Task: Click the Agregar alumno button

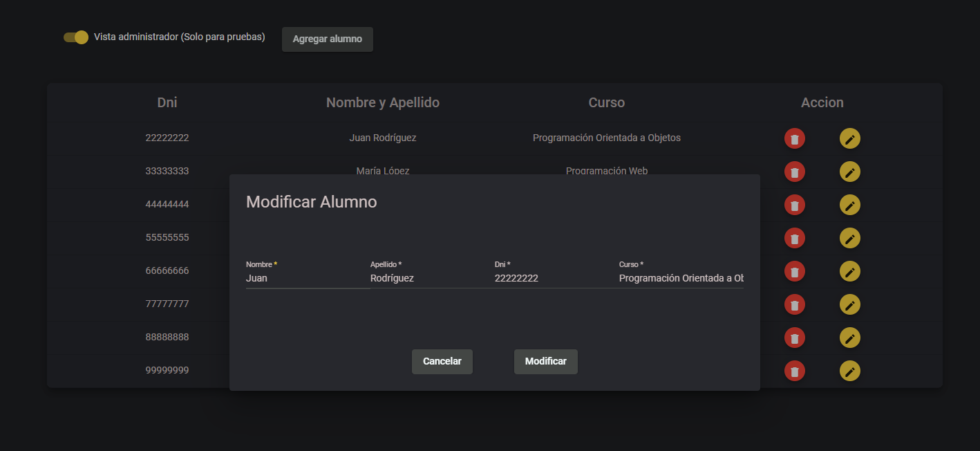Action: pos(327,39)
